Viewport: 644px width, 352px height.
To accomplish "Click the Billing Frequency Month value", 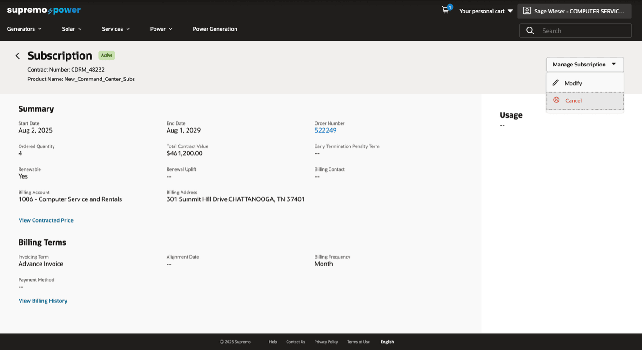I will [x=324, y=264].
